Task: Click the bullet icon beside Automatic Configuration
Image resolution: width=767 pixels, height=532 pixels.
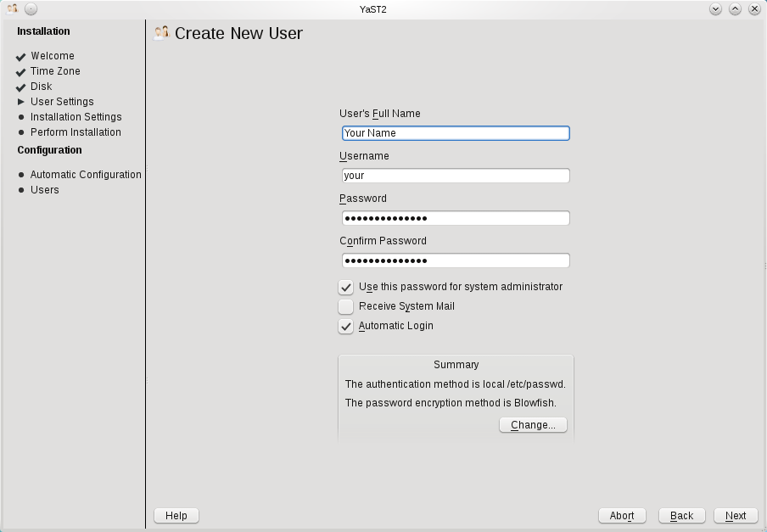Action: point(20,175)
